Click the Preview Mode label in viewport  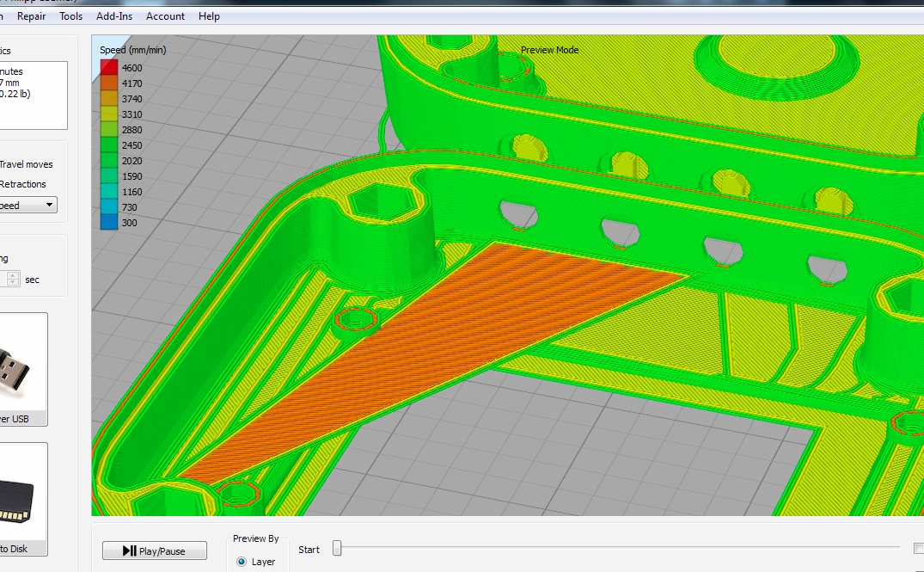point(550,50)
